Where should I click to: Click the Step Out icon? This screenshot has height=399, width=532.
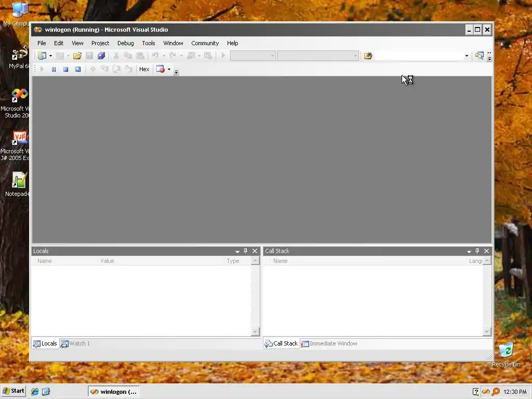click(x=129, y=69)
